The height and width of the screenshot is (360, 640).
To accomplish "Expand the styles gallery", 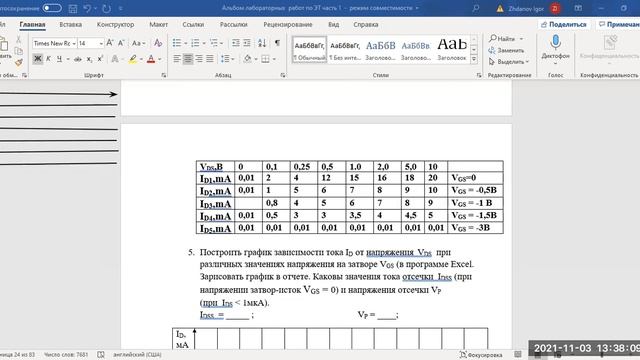I will coord(474,59).
